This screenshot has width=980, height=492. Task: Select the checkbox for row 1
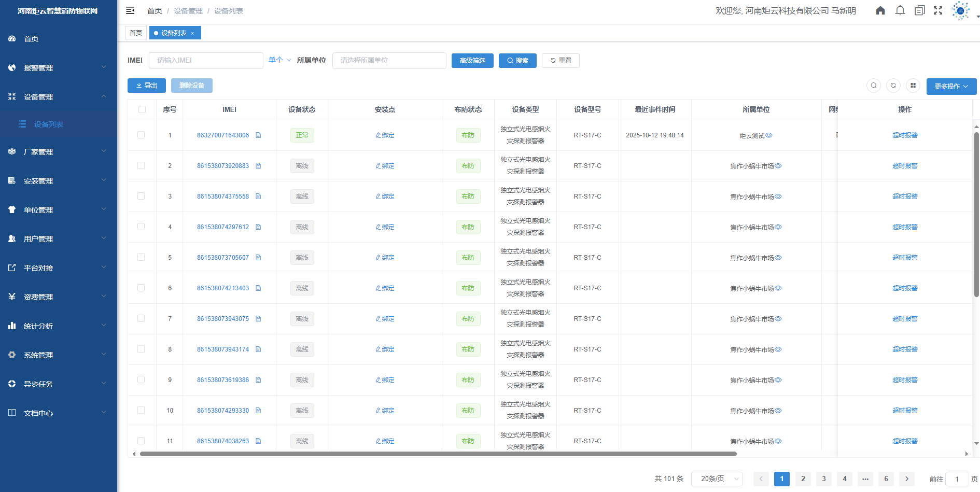[141, 135]
